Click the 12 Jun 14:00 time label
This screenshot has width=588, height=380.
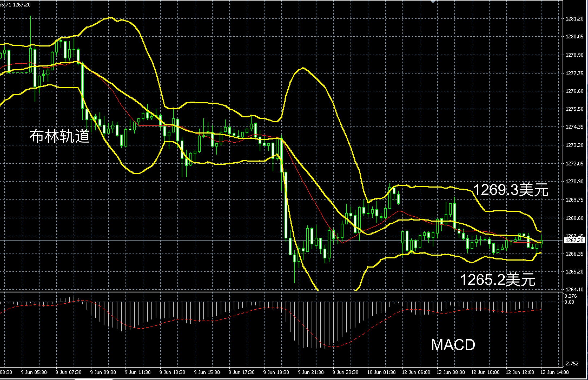(554, 372)
